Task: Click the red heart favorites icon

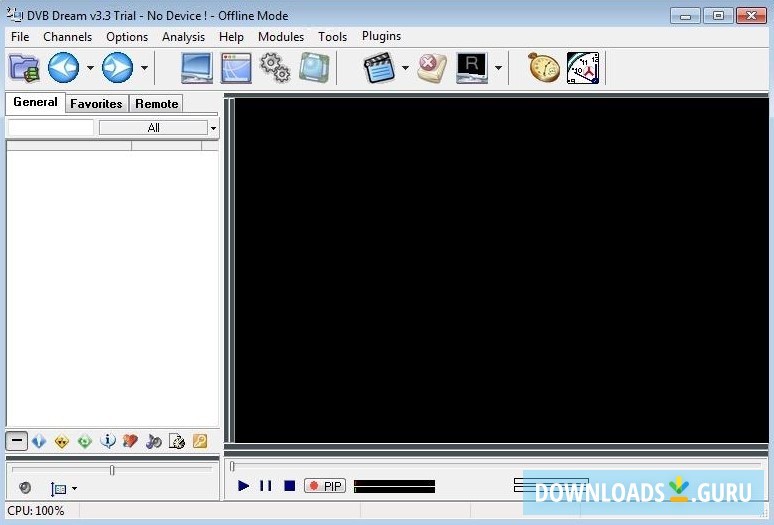Action: coord(130,441)
